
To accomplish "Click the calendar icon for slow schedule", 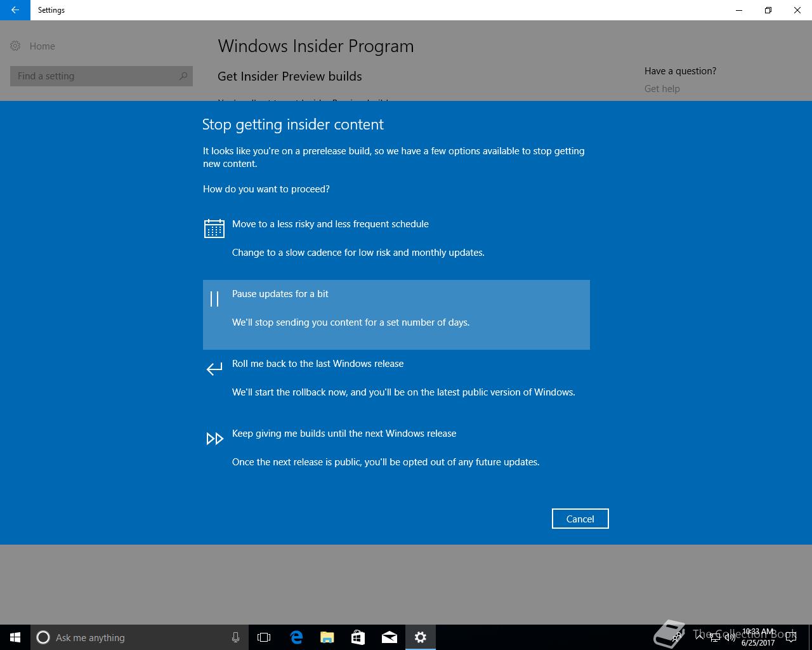I will tap(214, 229).
